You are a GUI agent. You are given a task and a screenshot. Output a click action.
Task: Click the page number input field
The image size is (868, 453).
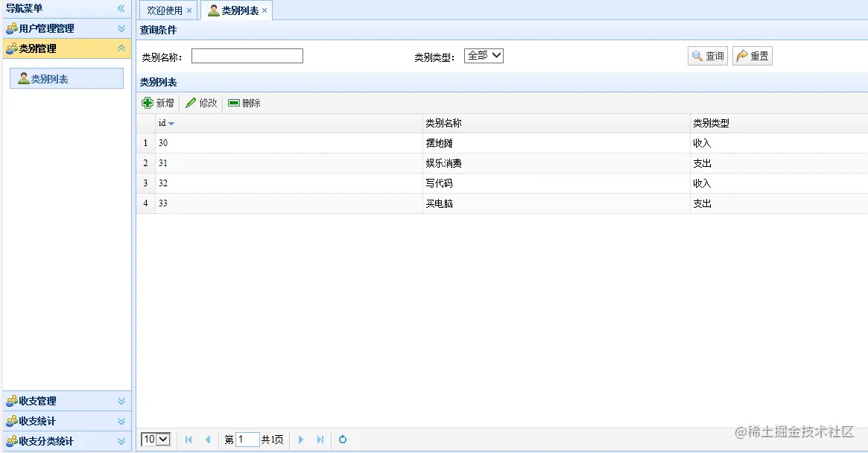(247, 440)
